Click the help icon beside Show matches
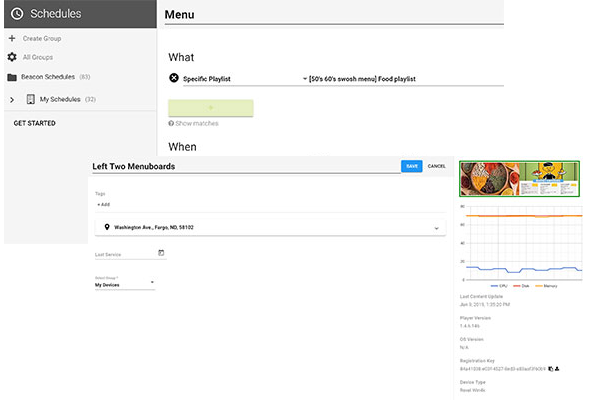Image resolution: width=600 pixels, height=400 pixels. pyautogui.click(x=171, y=123)
